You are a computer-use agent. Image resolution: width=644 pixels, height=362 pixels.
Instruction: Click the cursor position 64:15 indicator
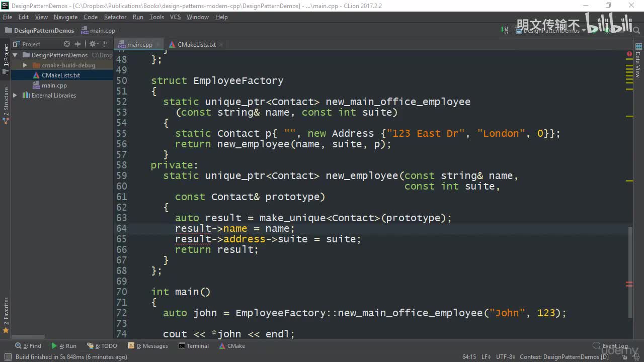(469, 357)
